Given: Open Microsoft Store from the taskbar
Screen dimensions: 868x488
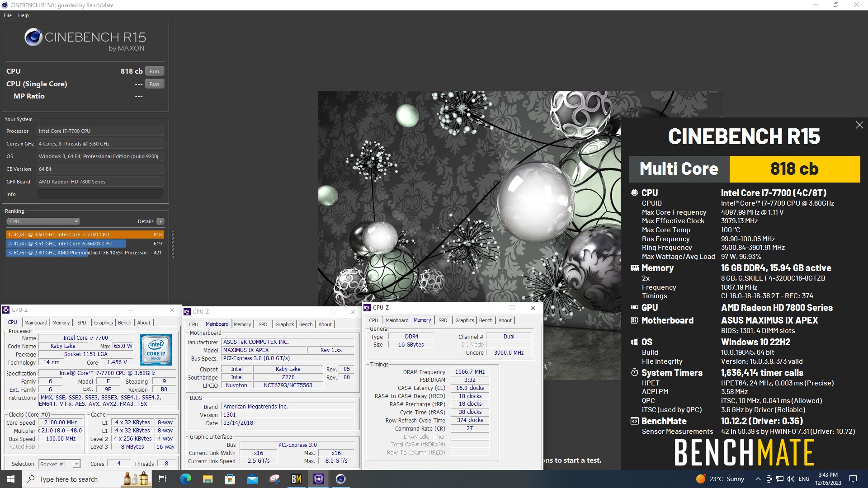Looking at the screenshot, I should pos(230,479).
